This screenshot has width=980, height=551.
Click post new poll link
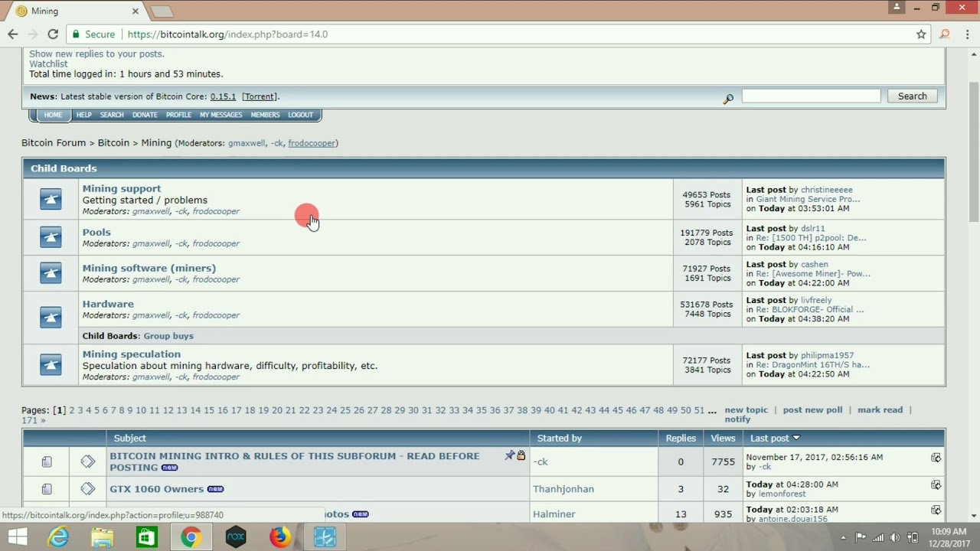[x=812, y=410]
